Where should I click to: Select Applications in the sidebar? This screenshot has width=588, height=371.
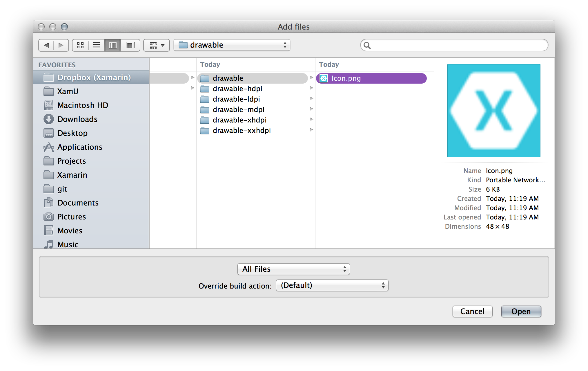pos(80,147)
